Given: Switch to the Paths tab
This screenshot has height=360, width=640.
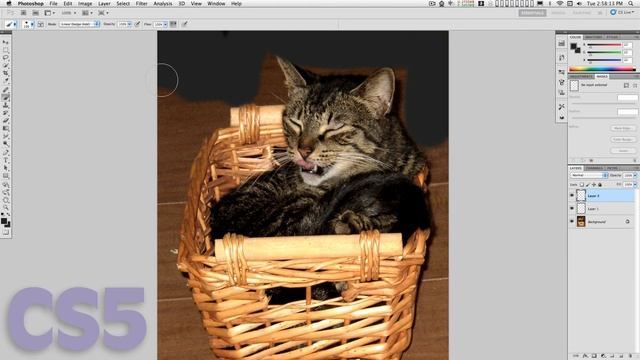Looking at the screenshot, I should point(612,168).
